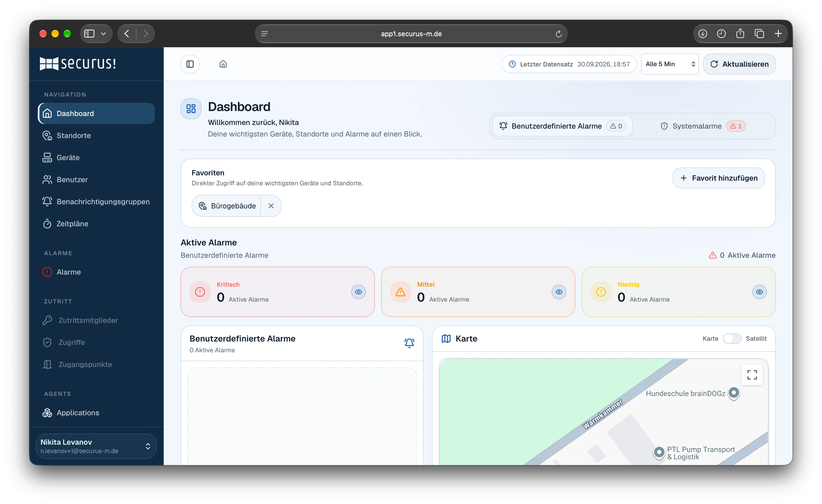Click the Hundeschule brainDOGz map marker
Viewport: 822px width, 504px height.
point(734,393)
